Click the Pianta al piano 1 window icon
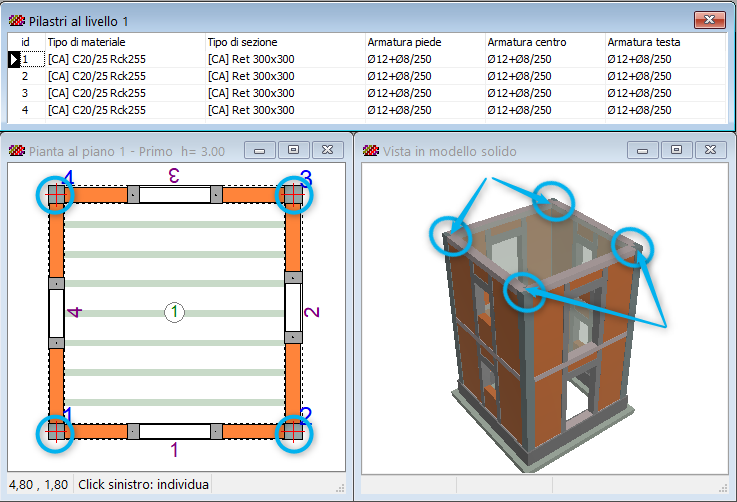The image size is (737, 502). pyautogui.click(x=17, y=151)
